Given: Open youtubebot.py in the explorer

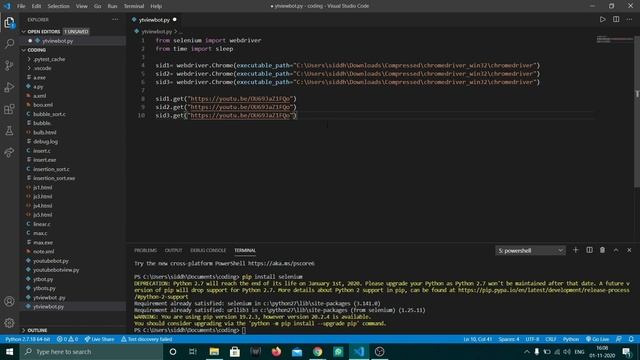Looking at the screenshot, I should tap(51, 261).
